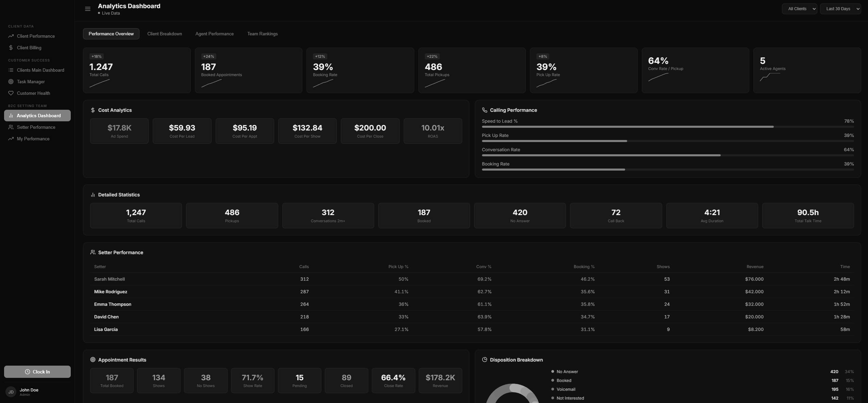Click the Disposition Breakdown clock icon
This screenshot has width=868, height=403.
(484, 360)
